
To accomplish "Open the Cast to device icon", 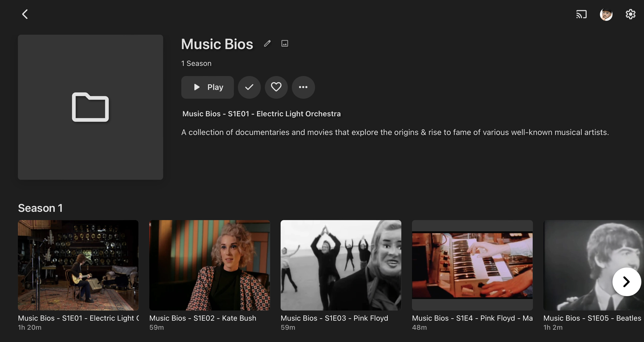I will pos(581,14).
